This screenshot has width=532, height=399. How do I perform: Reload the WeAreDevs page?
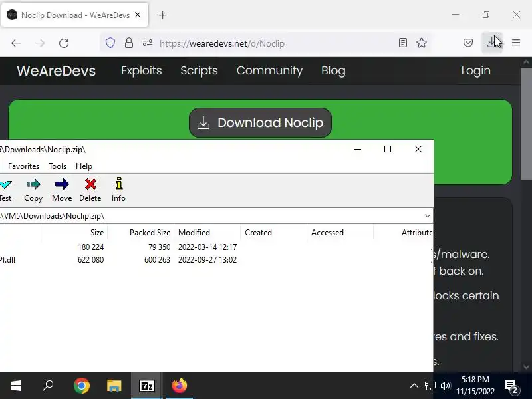[x=64, y=43]
